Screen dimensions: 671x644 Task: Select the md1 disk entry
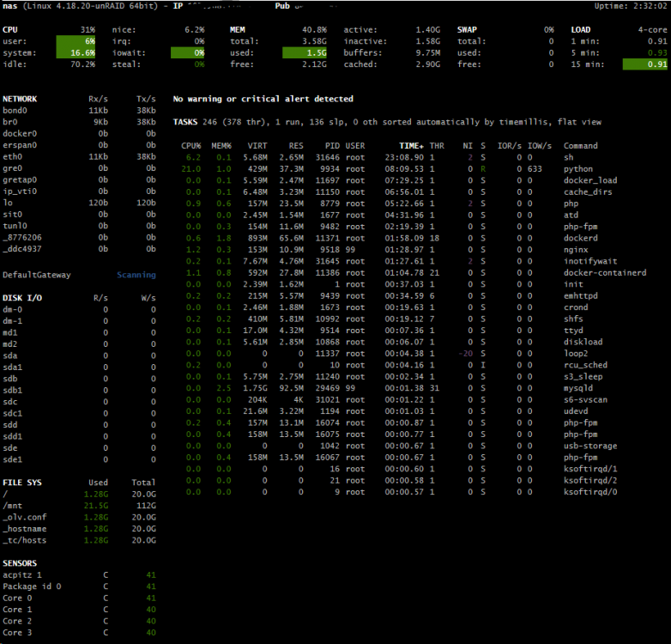click(9, 332)
